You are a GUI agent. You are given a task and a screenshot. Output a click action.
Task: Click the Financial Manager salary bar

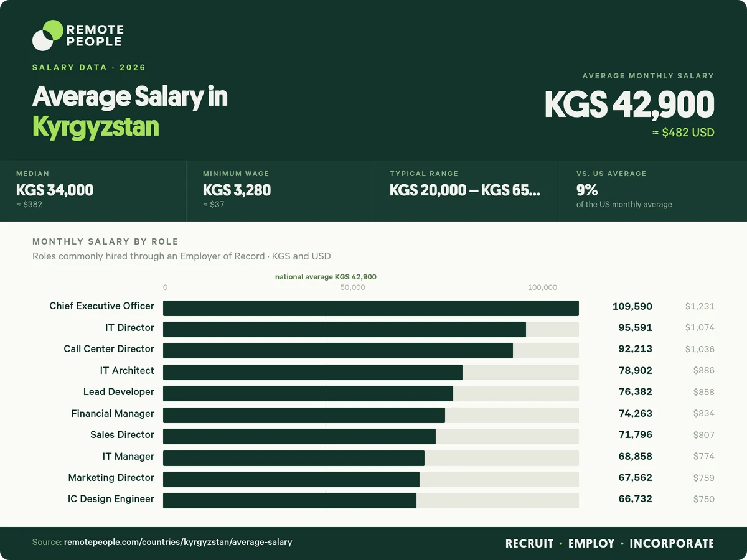pyautogui.click(x=304, y=415)
